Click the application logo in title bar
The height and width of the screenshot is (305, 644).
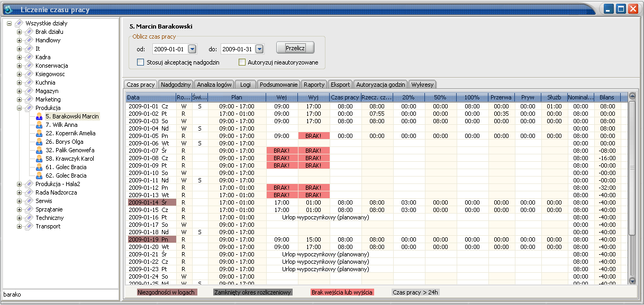pyautogui.click(x=8, y=10)
